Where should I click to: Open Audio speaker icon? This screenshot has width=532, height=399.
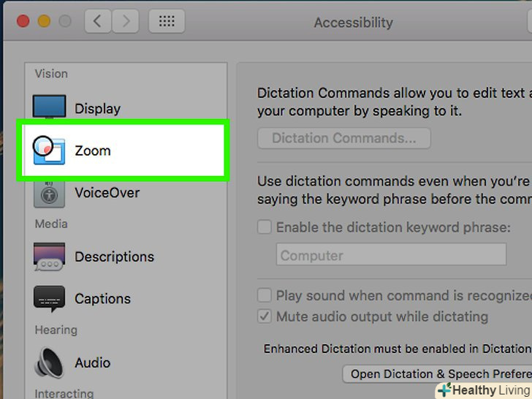[x=49, y=363]
